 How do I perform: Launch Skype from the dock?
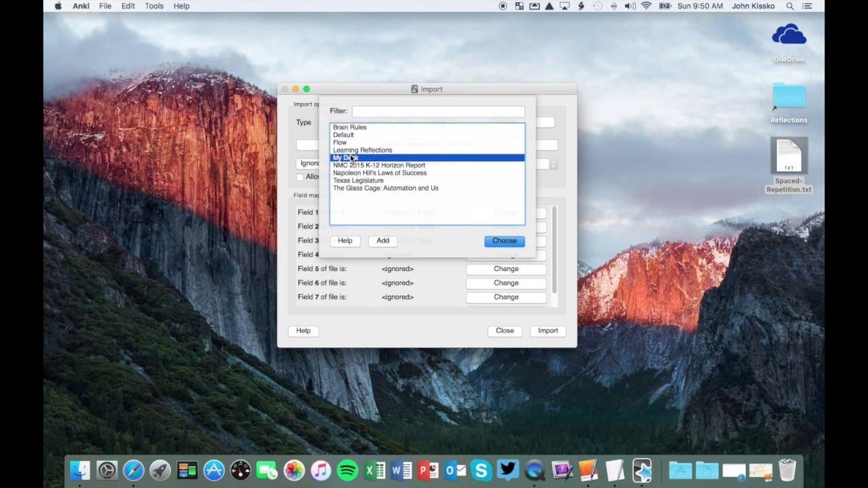481,470
